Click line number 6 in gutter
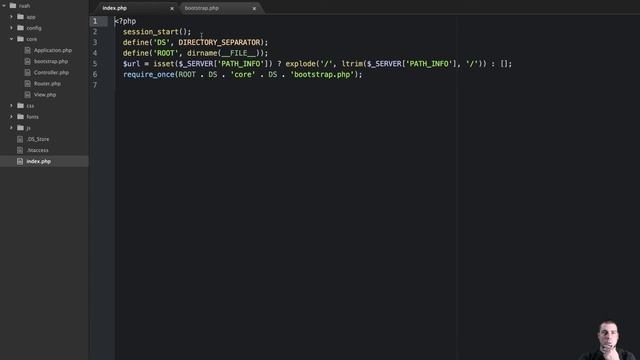The image size is (640, 360). pos(95,74)
